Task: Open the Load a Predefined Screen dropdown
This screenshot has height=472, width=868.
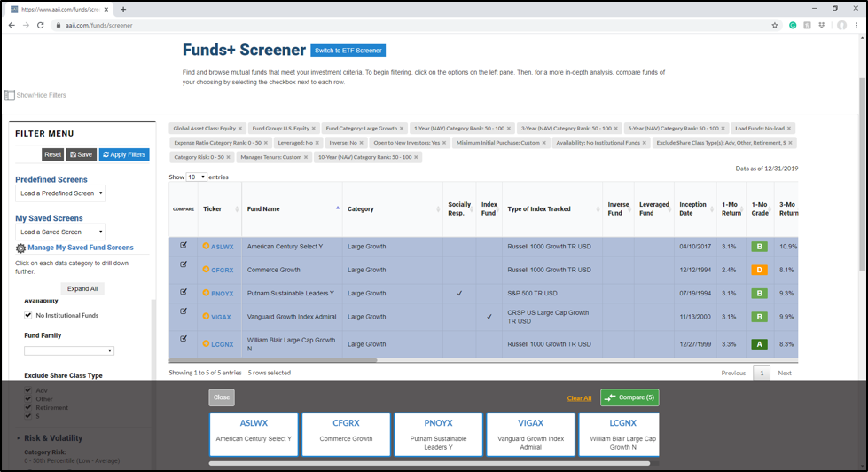Action: [60, 193]
